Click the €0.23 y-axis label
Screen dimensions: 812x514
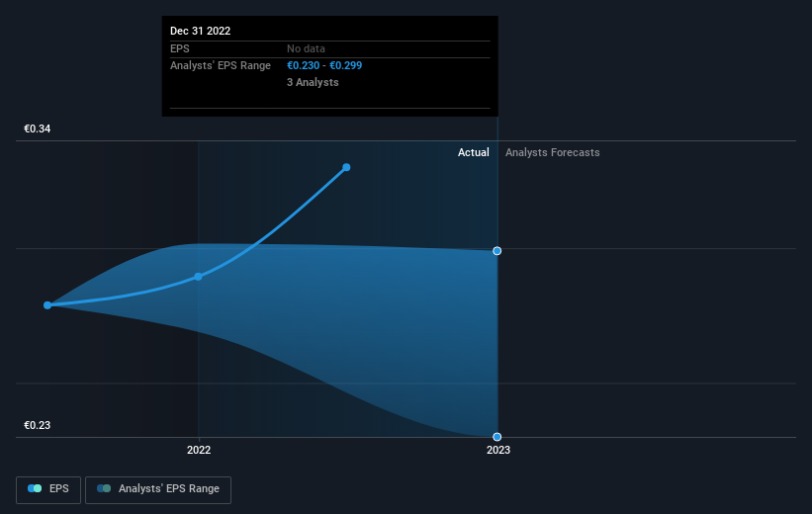[38, 425]
